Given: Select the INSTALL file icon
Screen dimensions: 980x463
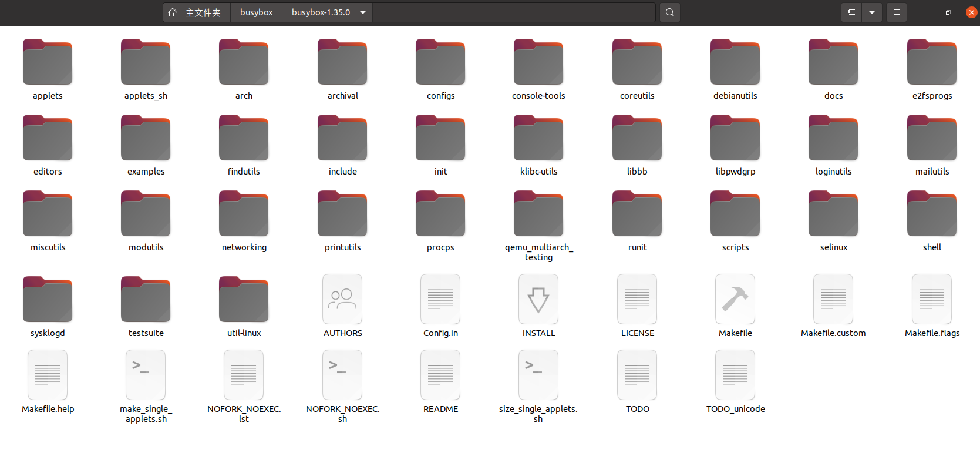Looking at the screenshot, I should (x=538, y=299).
